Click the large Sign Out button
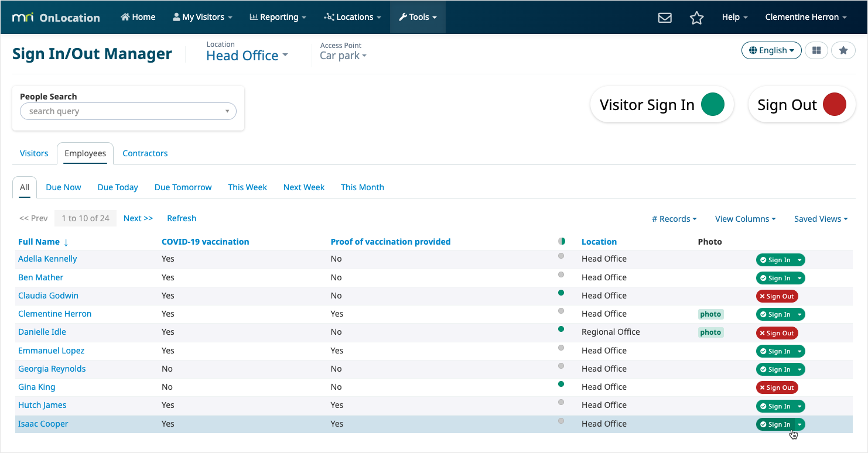The image size is (868, 453). click(802, 105)
